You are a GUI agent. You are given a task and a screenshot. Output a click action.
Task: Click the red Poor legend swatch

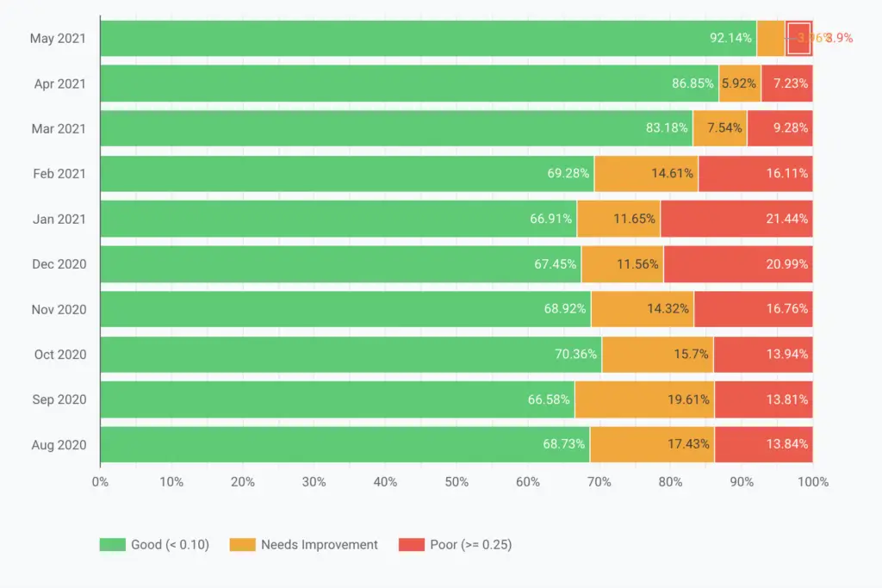coord(412,544)
